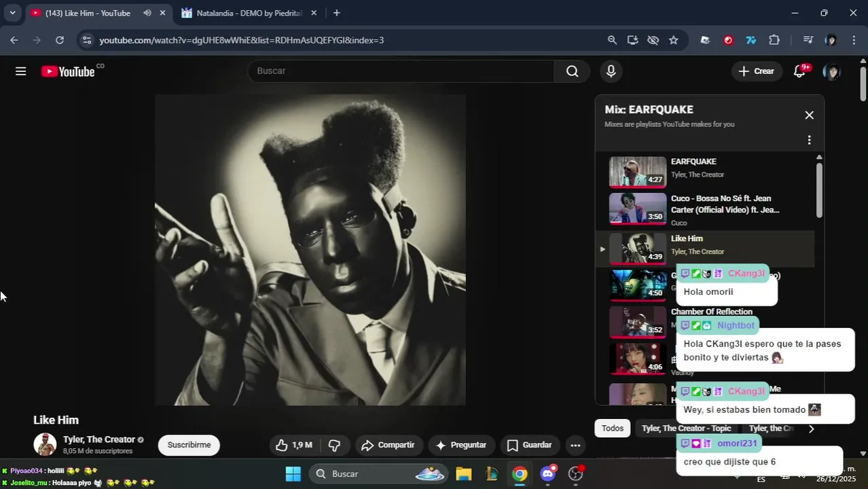Open Tyler, The Creator channel avatar
The image size is (868, 489).
[45, 445]
